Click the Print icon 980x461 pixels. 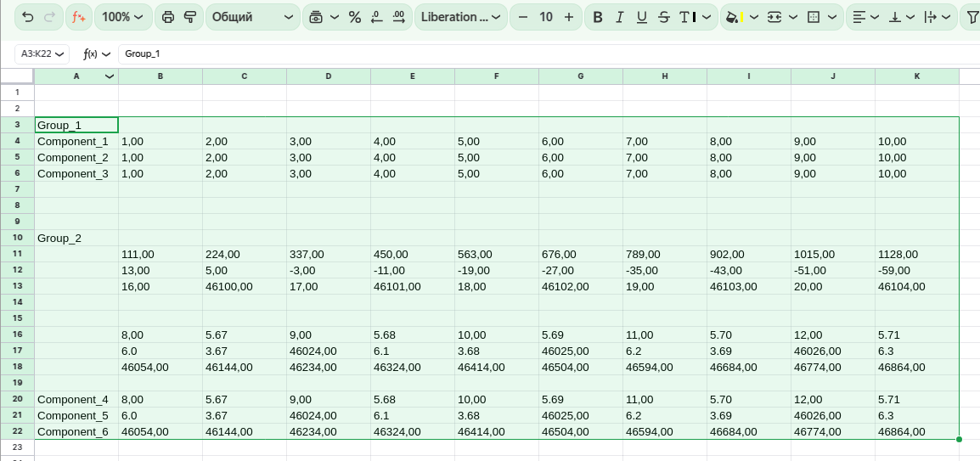point(167,17)
